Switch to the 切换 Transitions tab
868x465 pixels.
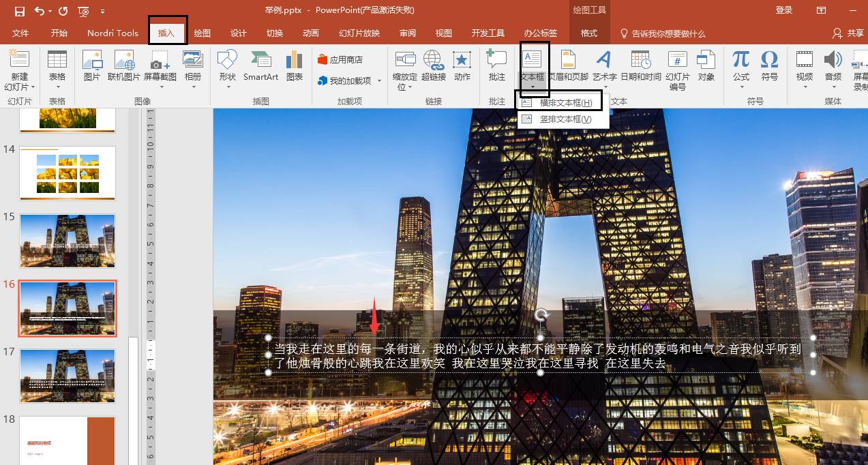coord(275,33)
